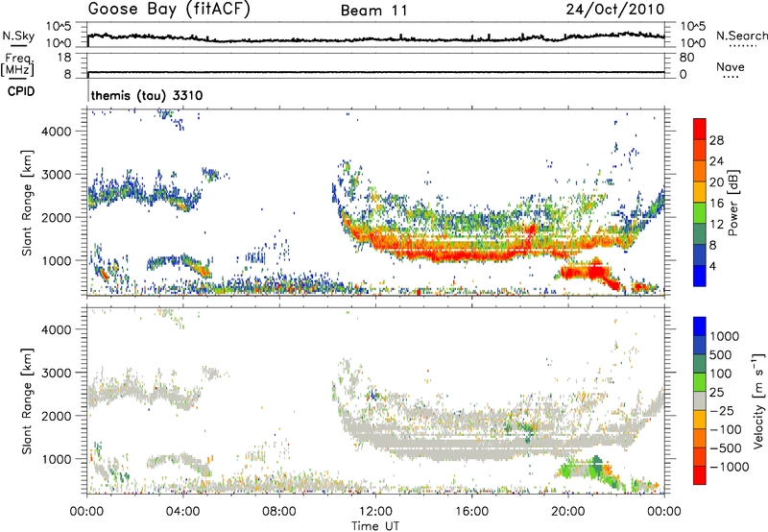Click the "Slant Range [km]" label of the velocity panel
Viewport: 768px width, 532px height.
[27, 401]
